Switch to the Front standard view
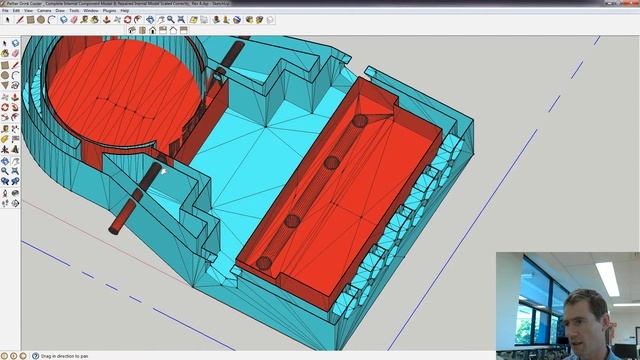 coord(152,30)
